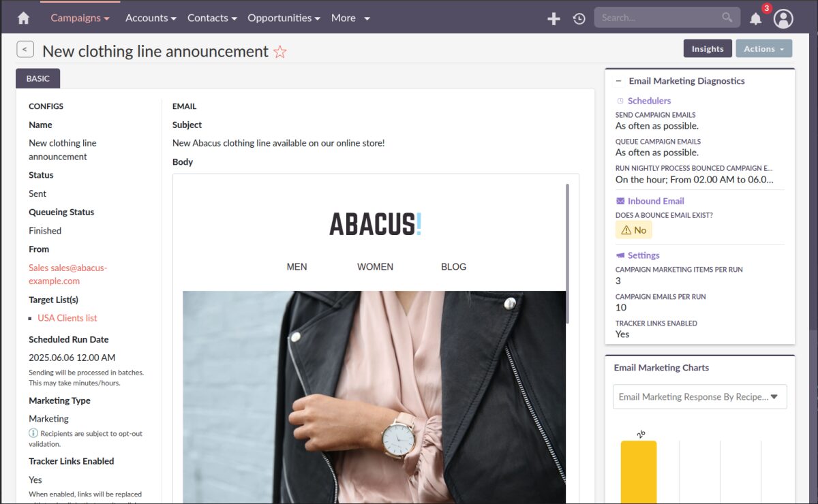Image resolution: width=818 pixels, height=504 pixels.
Task: Open the notifications bell
Action: [755, 18]
